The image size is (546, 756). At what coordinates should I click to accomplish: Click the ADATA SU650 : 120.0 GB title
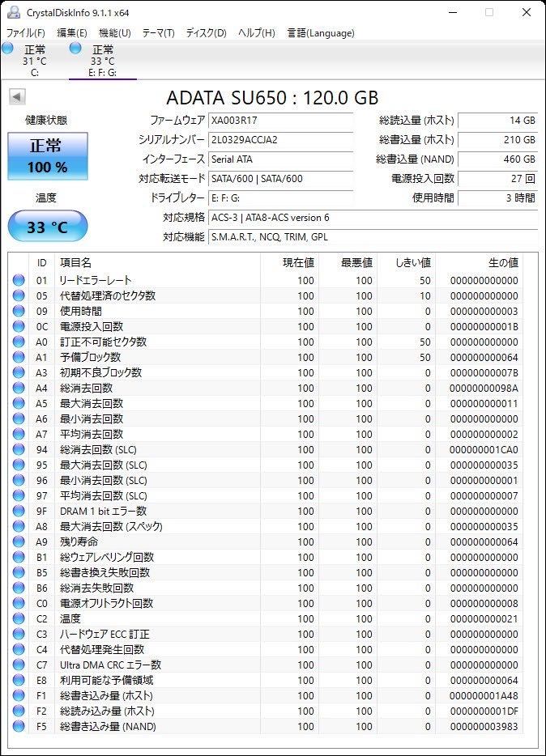272,98
